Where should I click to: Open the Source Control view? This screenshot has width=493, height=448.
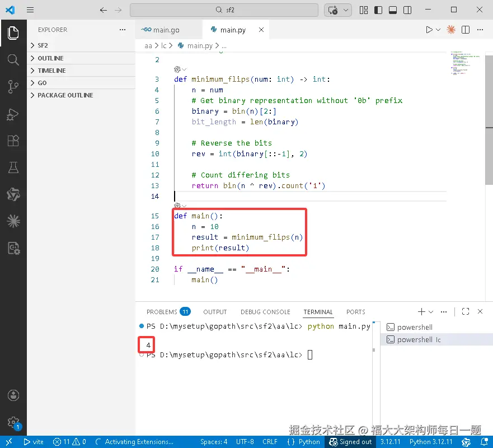[13, 86]
